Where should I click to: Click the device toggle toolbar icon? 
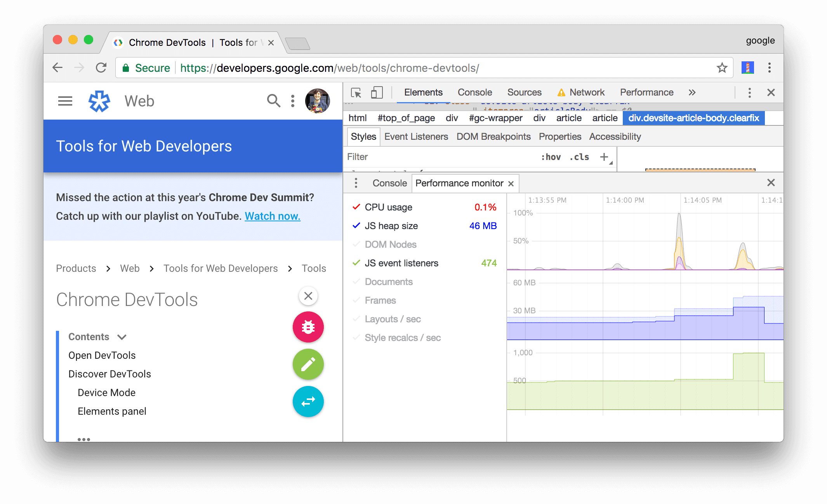376,93
